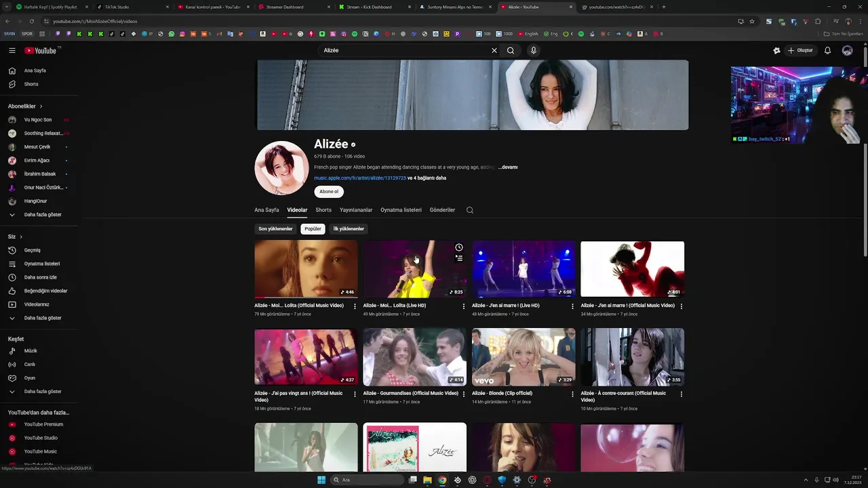The width and height of the screenshot is (868, 488).
Task: Open Mesut Çevik subscription channel
Action: click(x=37, y=147)
